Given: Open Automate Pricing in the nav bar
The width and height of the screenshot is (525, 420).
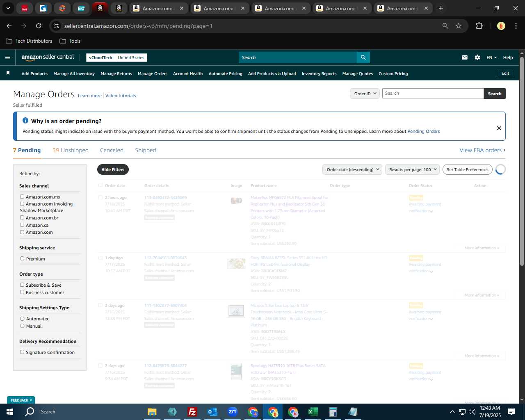Looking at the screenshot, I should coord(226,74).
